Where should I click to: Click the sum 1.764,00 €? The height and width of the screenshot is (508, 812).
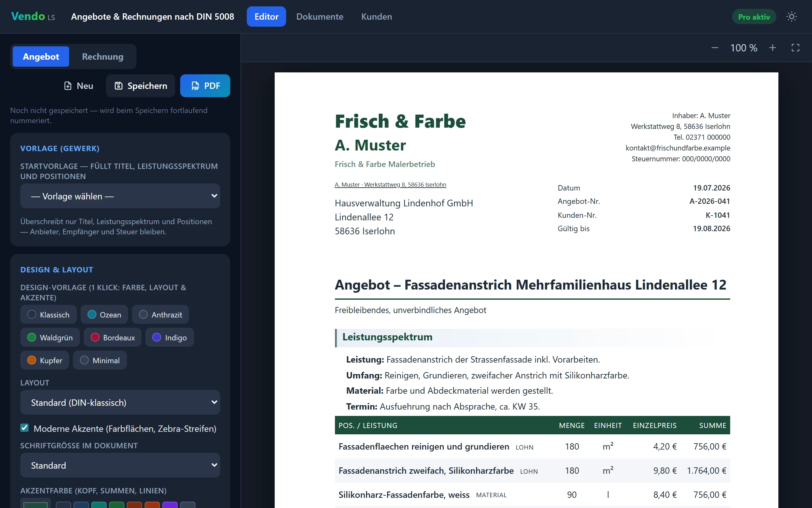coord(706,470)
